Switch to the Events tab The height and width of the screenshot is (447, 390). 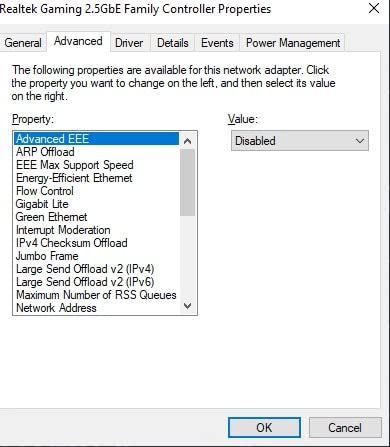coord(217,43)
